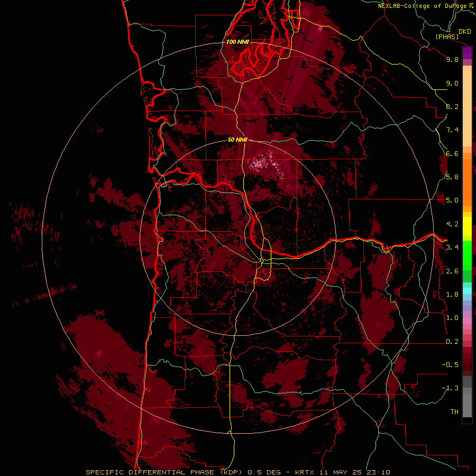Click the 9.0 value on color scale
The image size is (476, 476).
(x=452, y=84)
